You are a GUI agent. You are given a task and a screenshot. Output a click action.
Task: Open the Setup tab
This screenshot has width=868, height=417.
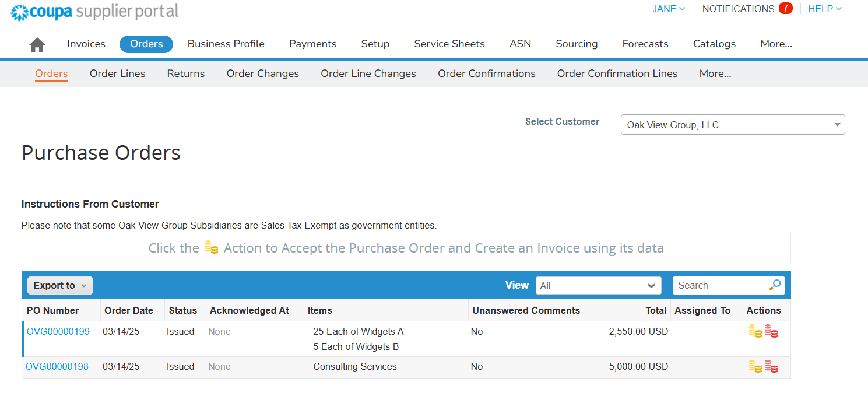click(x=375, y=44)
